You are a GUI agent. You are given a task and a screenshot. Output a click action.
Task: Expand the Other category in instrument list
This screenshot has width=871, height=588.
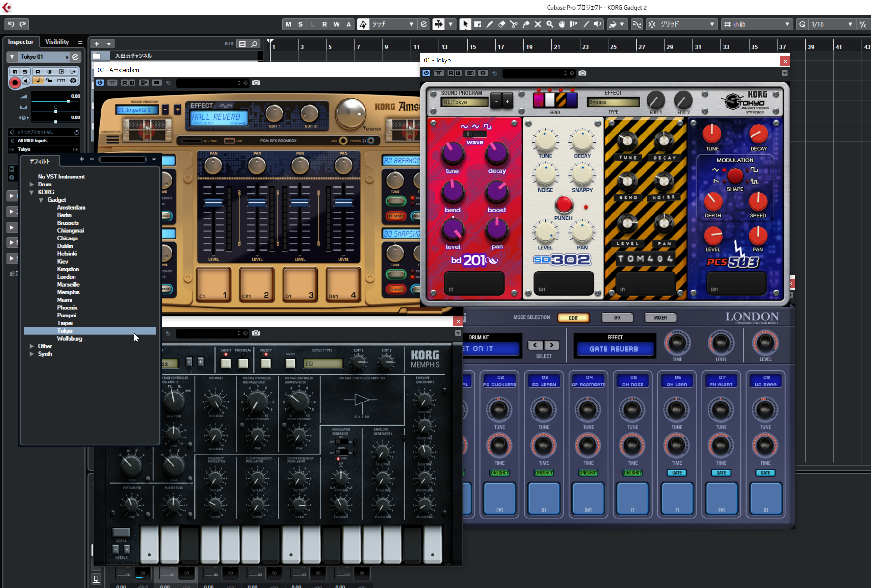click(x=32, y=346)
